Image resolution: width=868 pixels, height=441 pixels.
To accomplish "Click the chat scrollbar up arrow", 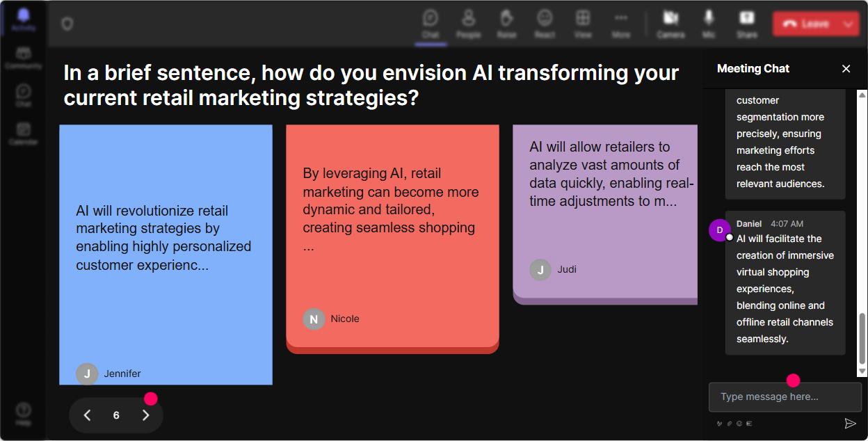I will (x=862, y=95).
